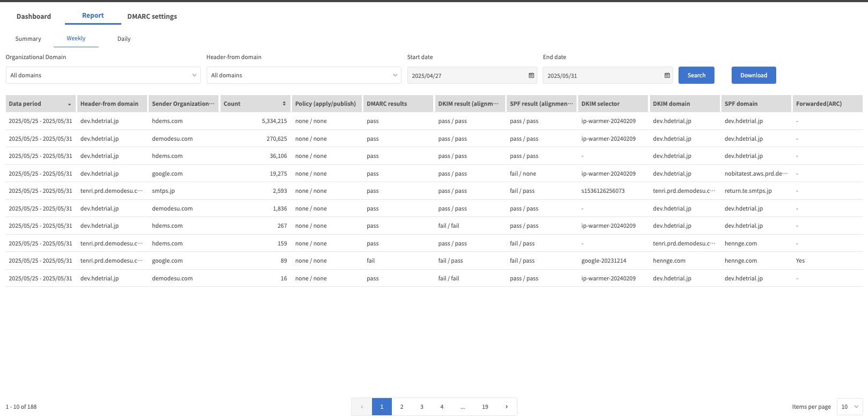Select the count cell 36,106
This screenshot has height=419, width=868.
[278, 156]
